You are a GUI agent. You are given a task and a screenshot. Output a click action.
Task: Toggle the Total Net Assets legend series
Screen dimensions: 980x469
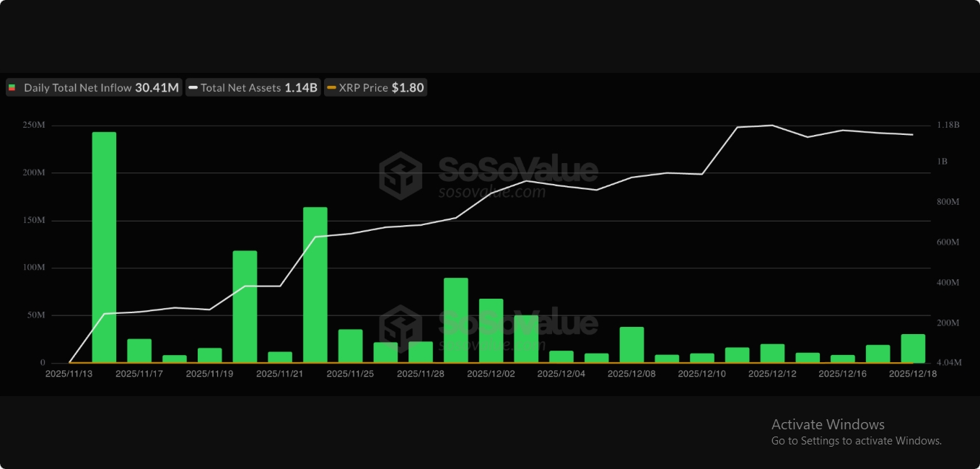[253, 88]
